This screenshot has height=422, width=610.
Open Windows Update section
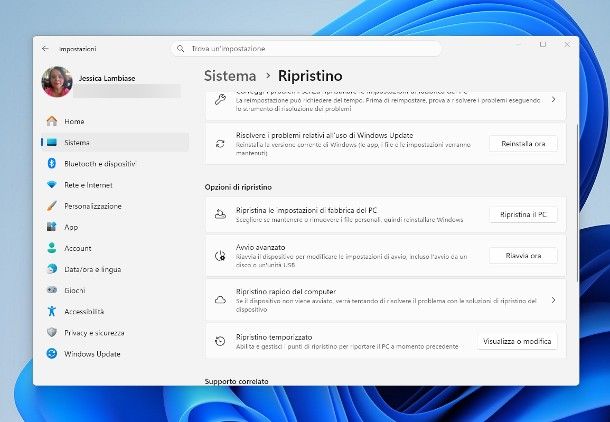(x=115, y=354)
